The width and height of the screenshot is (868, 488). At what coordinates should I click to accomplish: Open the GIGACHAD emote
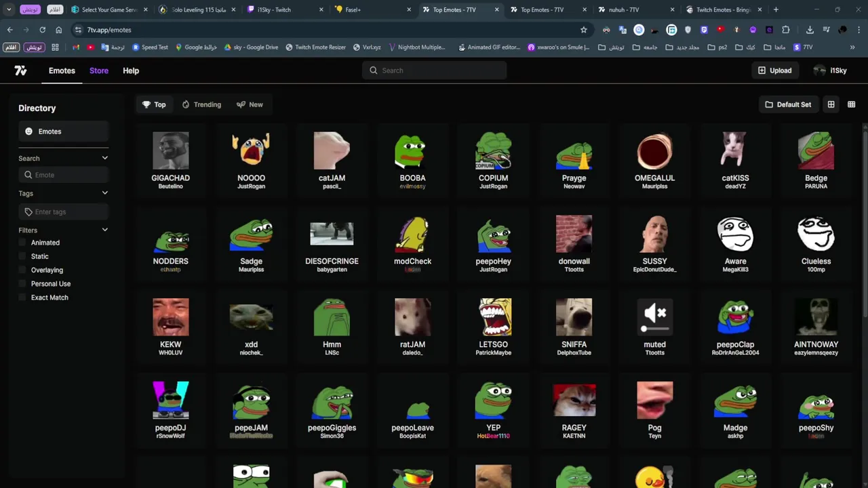pos(170,160)
